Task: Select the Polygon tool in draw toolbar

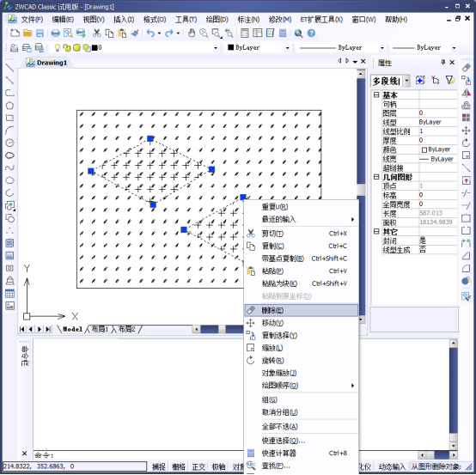Action: point(9,106)
